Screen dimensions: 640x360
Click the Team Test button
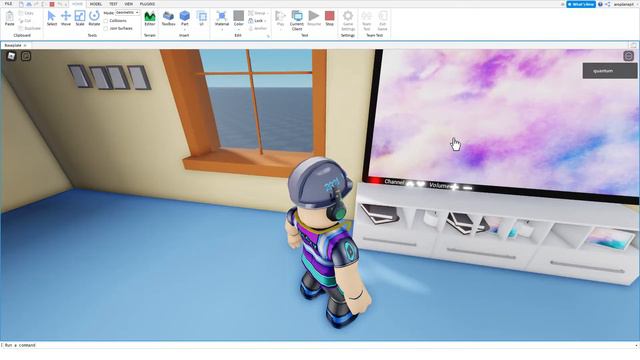[x=367, y=20]
